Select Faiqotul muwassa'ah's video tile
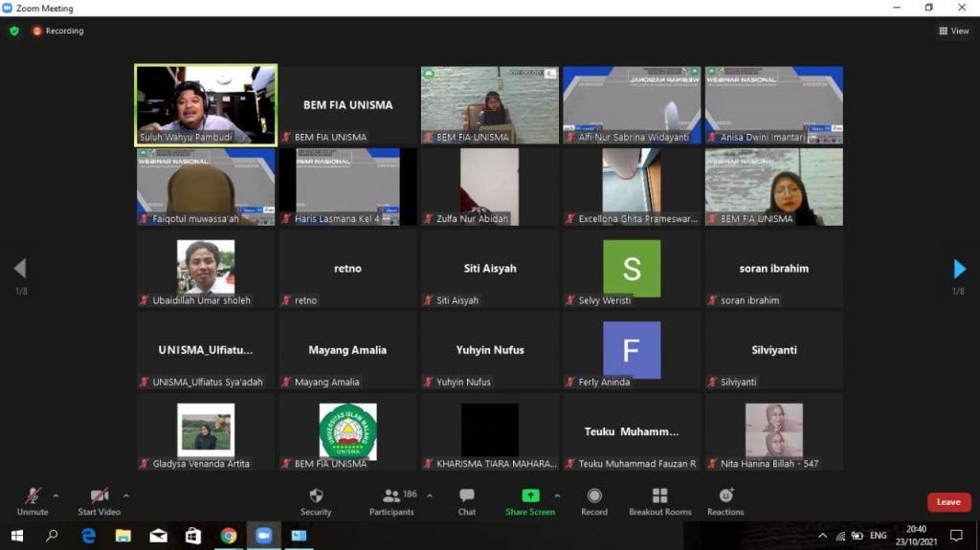The image size is (980, 550). (206, 187)
